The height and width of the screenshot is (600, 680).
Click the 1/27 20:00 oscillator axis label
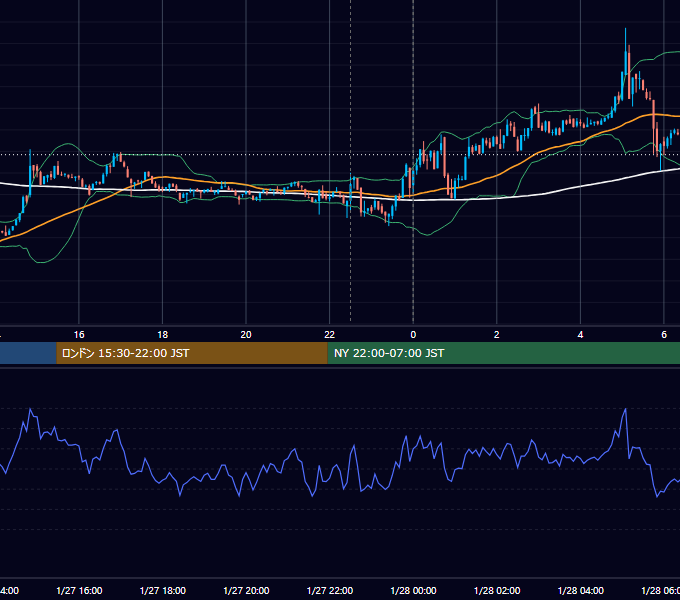pyautogui.click(x=246, y=590)
